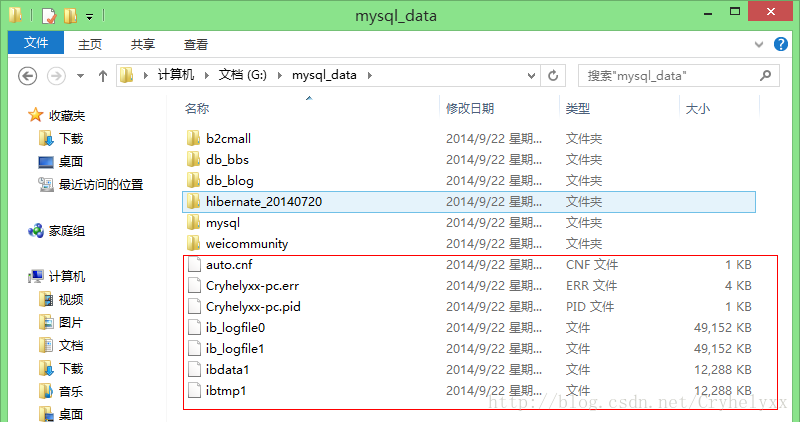Switch to the 共享 tab
Viewport: 800px width, 422px height.
pos(142,44)
